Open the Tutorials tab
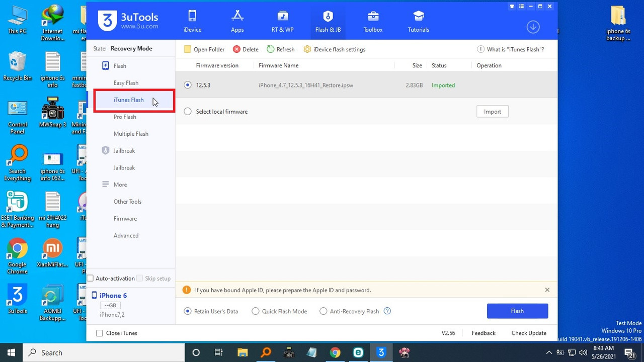644x362 pixels. 419,22
